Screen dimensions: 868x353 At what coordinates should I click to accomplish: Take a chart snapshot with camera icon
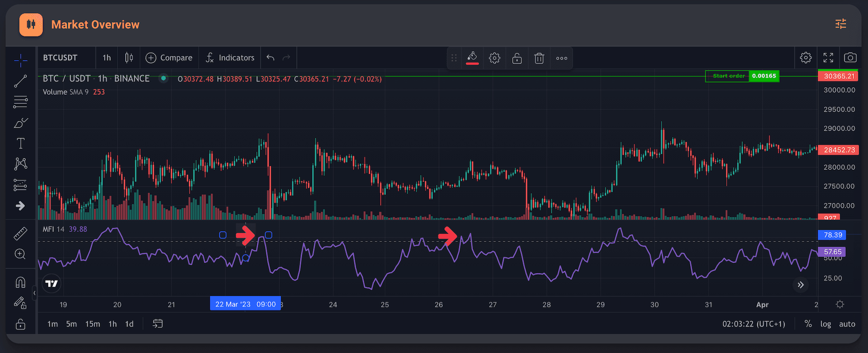[850, 58]
